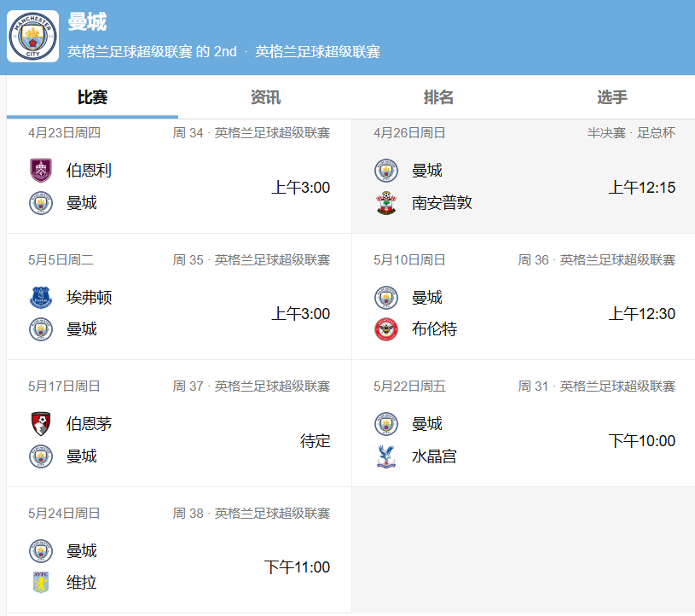Open the 5月24日 match against 维拉

[179, 550]
